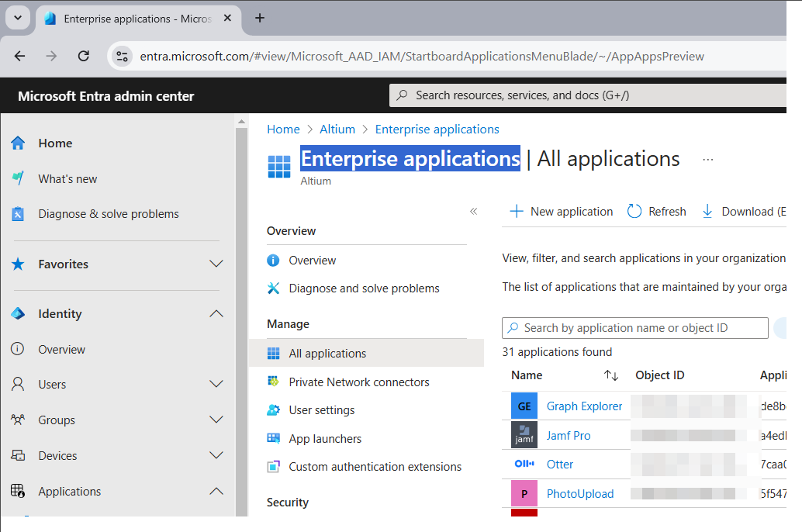
Task: Click the Otter application logo icon
Action: click(x=524, y=465)
